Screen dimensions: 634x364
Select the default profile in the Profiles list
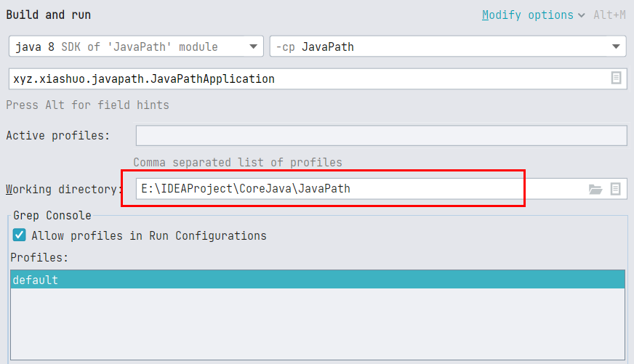tap(318, 280)
